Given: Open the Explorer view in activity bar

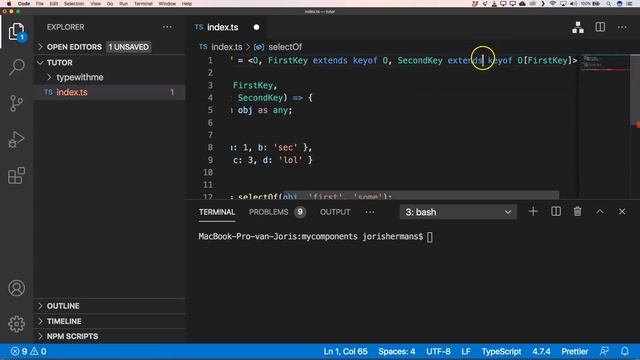Looking at the screenshot, I should point(16,31).
